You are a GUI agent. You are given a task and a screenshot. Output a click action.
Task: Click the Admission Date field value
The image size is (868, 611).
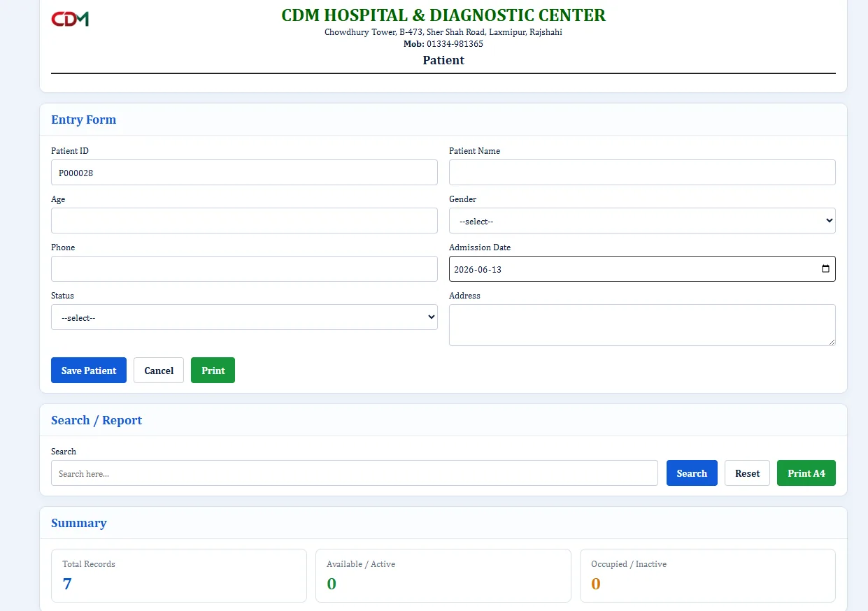(x=478, y=269)
